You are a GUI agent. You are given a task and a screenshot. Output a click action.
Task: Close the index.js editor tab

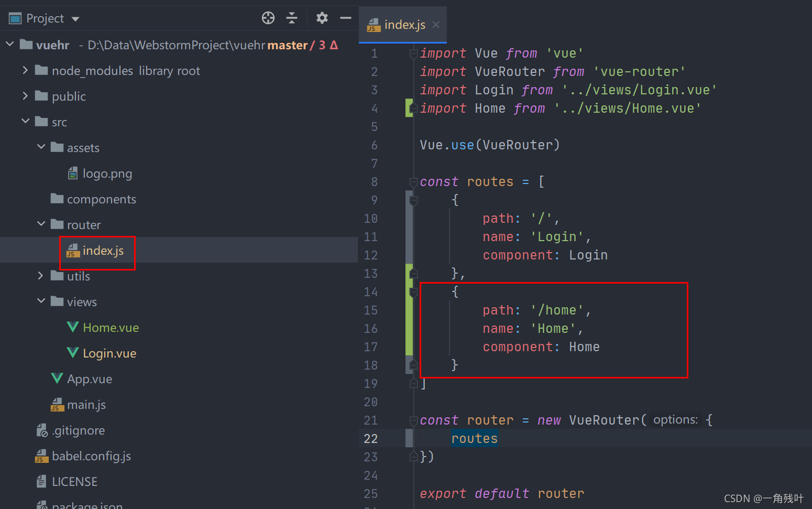(x=436, y=25)
